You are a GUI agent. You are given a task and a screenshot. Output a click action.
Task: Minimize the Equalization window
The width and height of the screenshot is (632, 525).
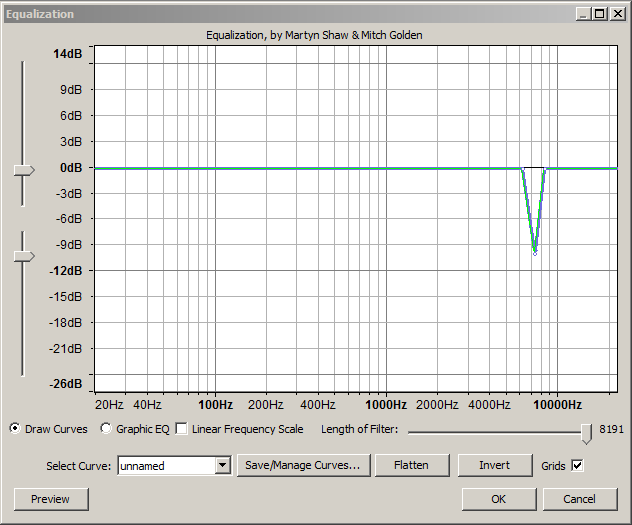click(585, 15)
